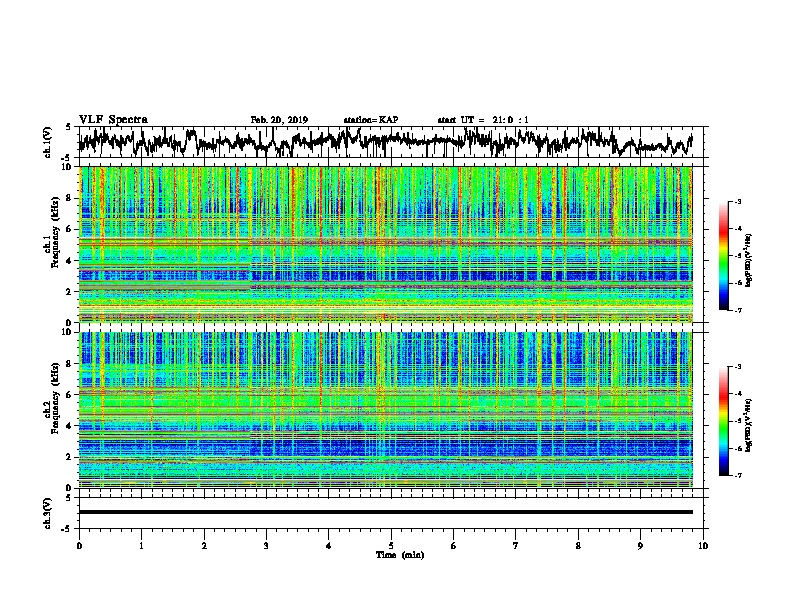This screenshot has height=612, width=792.
Task: Click the time axis tick label "7"
Action: pyautogui.click(x=516, y=546)
